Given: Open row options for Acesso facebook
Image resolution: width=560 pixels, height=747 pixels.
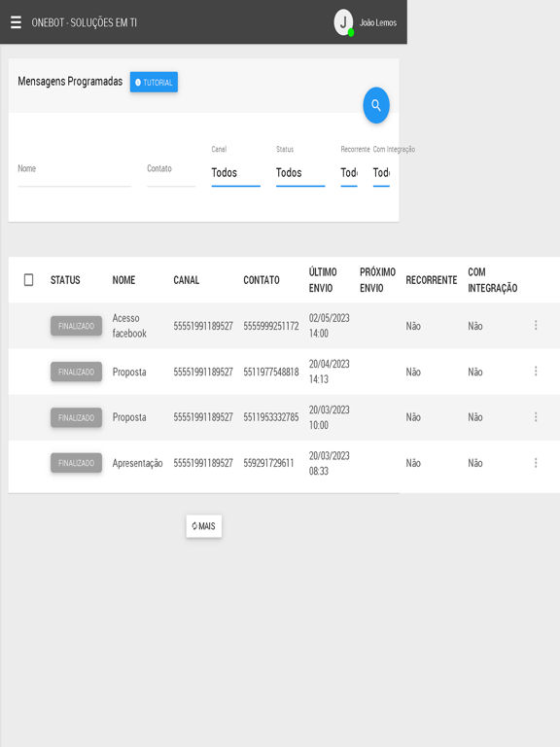Looking at the screenshot, I should tap(536, 326).
